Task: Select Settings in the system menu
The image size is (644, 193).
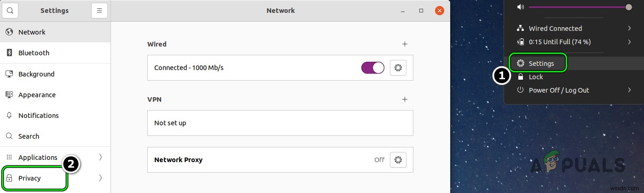Action: pos(541,64)
